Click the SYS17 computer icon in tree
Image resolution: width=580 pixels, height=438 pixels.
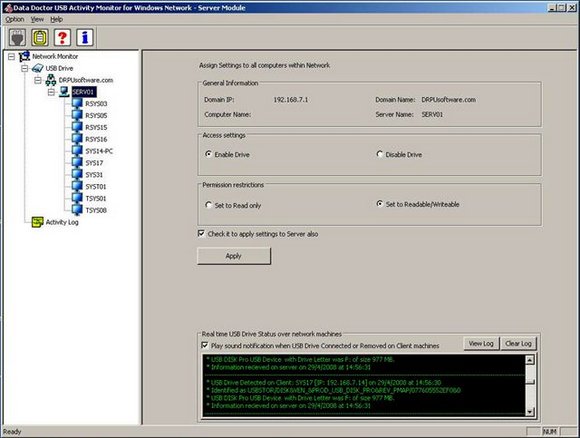77,162
